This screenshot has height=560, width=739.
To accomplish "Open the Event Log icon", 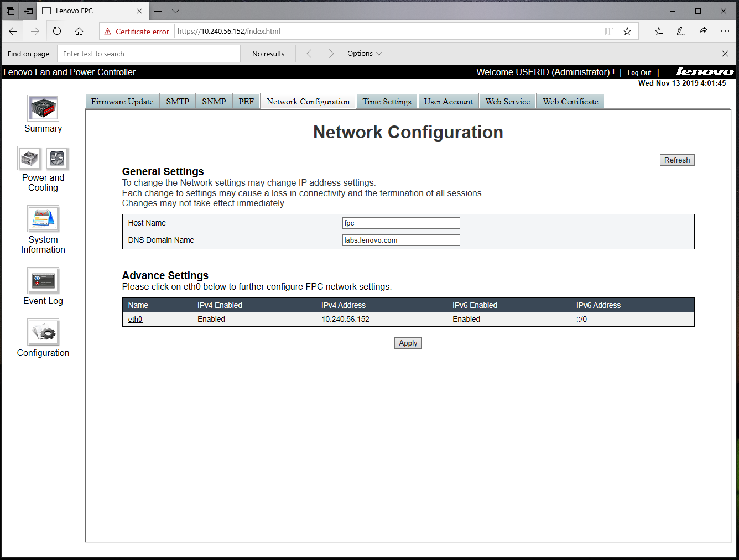I will (x=43, y=281).
